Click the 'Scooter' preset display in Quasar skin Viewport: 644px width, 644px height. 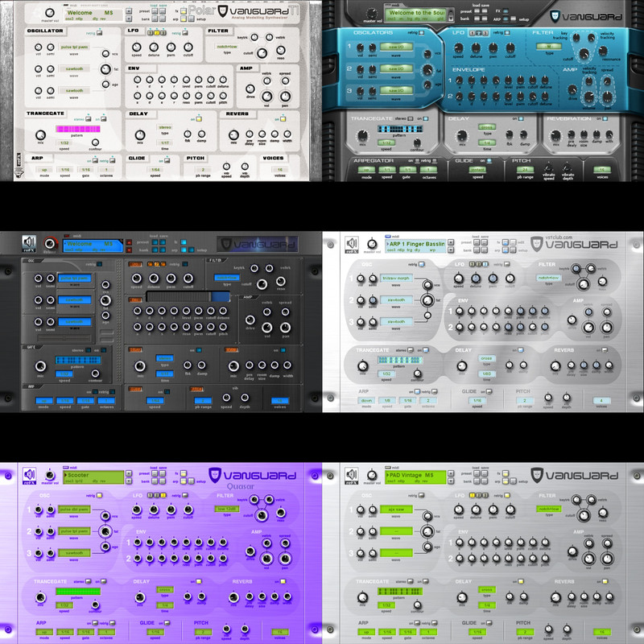click(x=93, y=477)
